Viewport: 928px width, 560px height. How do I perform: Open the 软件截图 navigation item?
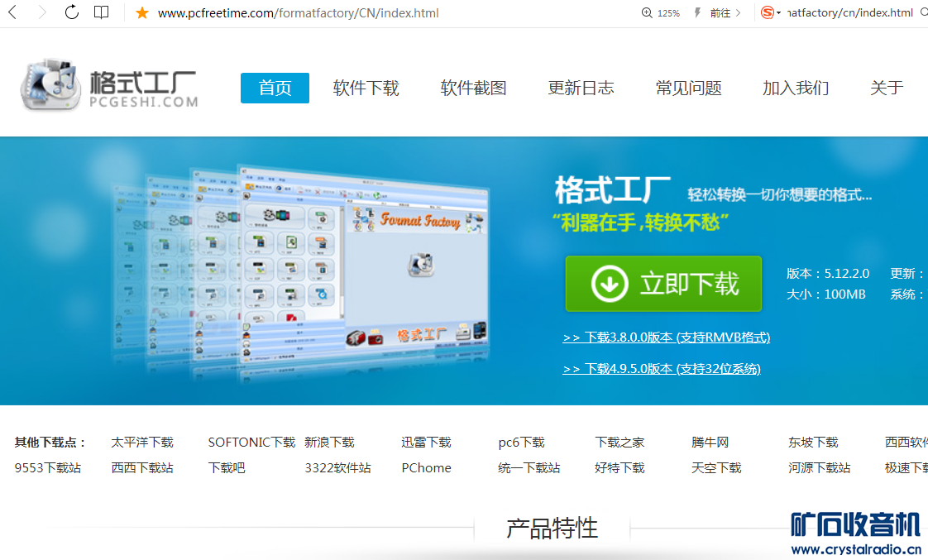click(x=473, y=89)
